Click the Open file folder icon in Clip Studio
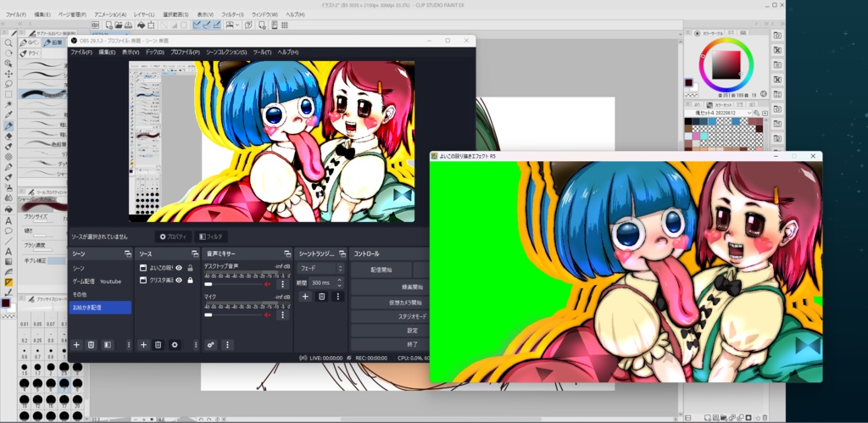Image resolution: width=868 pixels, height=423 pixels. [119, 25]
